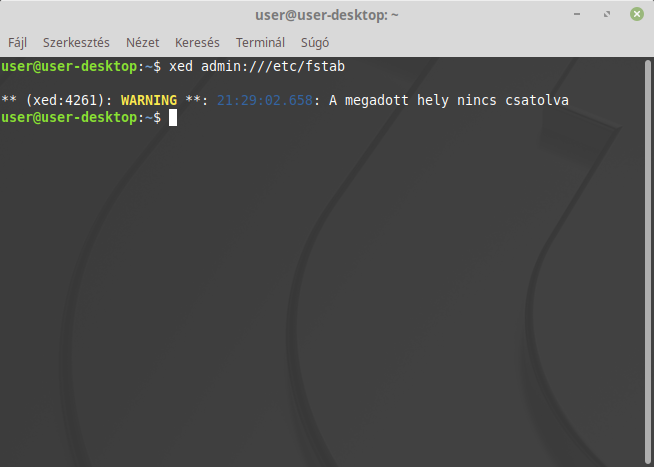Open the Keresés menu
Screen dimensions: 654x467
pos(197,43)
